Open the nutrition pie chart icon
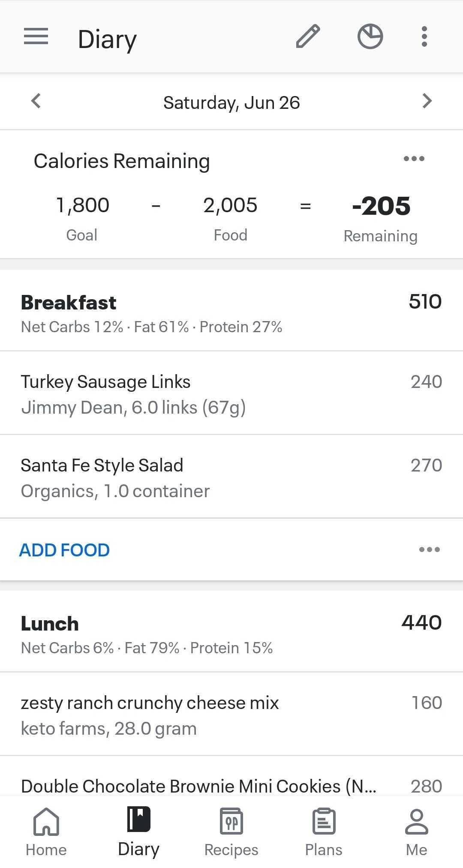 pos(370,36)
